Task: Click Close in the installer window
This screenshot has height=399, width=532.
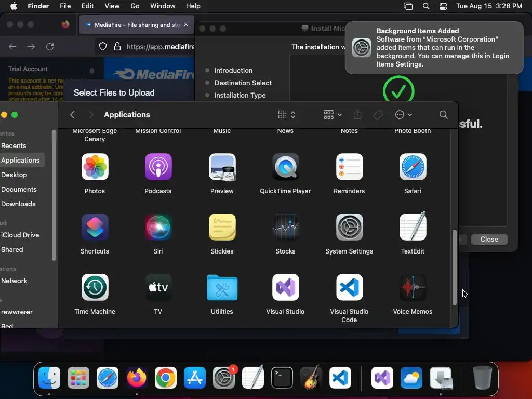Action: coord(489,239)
